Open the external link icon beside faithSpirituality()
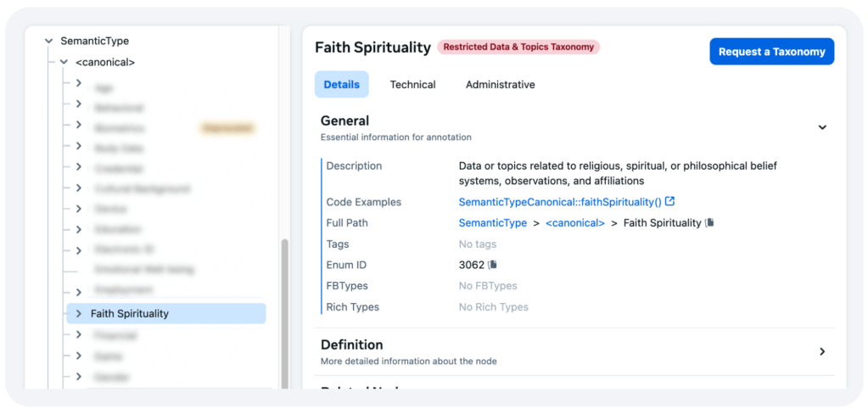868x415 pixels. (670, 202)
